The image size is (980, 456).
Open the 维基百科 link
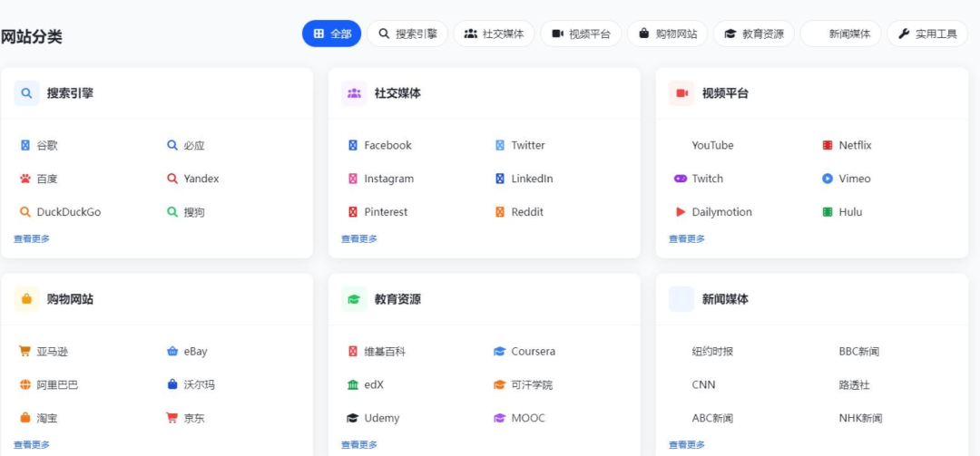(x=385, y=351)
